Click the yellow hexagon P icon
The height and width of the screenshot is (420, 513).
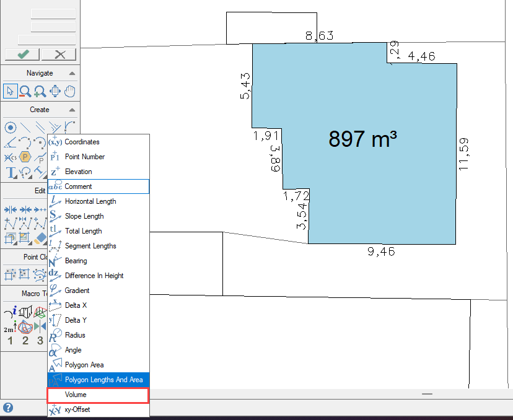click(x=25, y=157)
